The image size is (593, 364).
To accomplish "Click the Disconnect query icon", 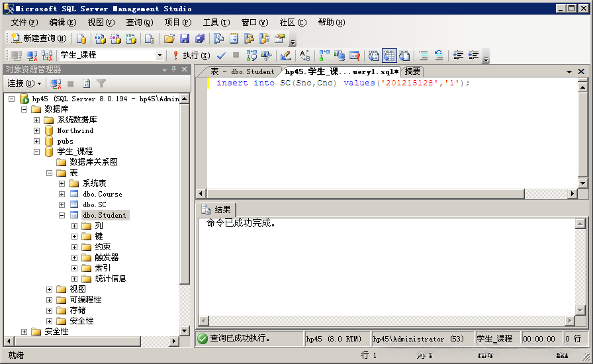I will 32,56.
